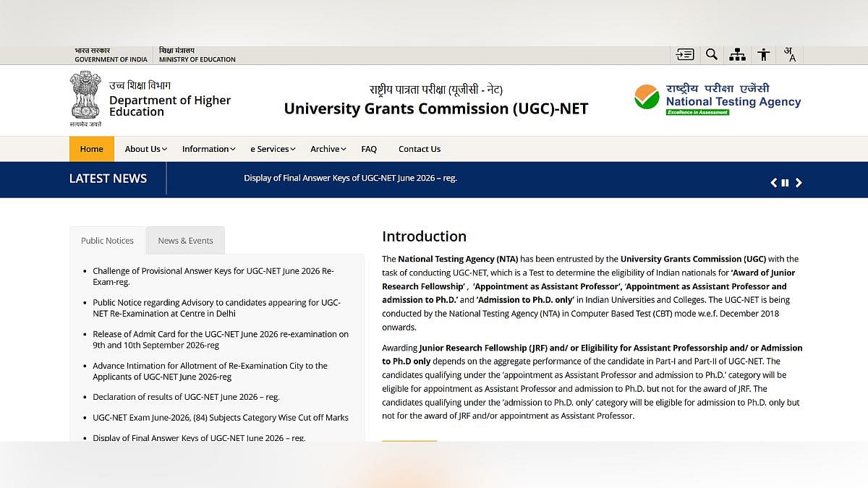Click Department of Higher Education title
The width and height of the screenshot is (868, 488).
coord(170,106)
